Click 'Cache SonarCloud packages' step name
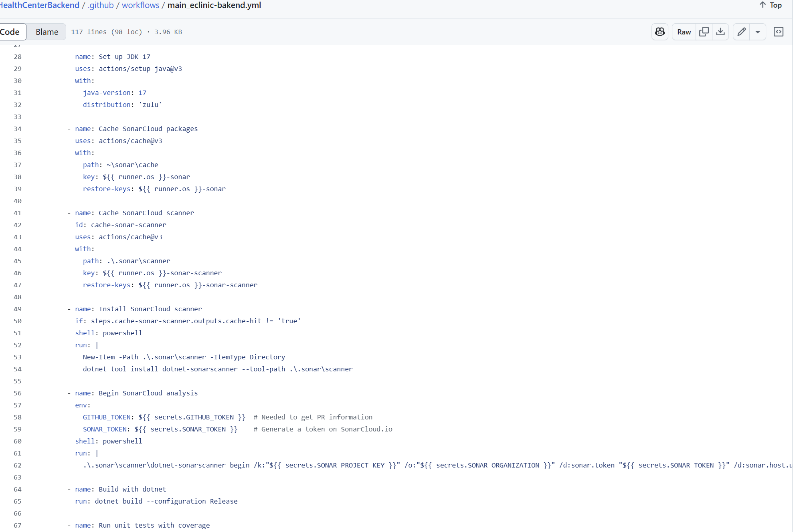Image resolution: width=801 pixels, height=532 pixels. (x=148, y=129)
